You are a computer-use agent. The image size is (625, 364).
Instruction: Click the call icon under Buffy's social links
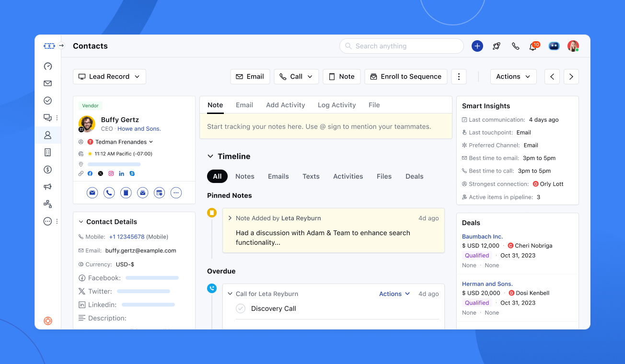tap(109, 192)
